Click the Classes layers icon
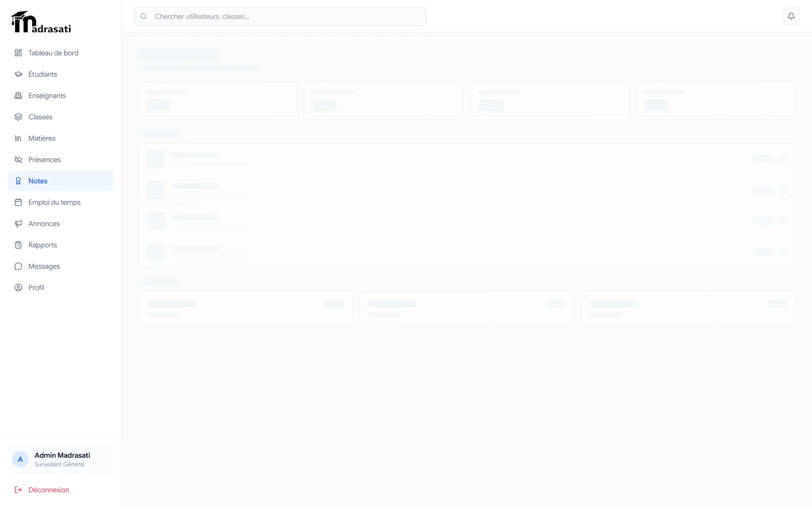812x508 pixels. (x=18, y=117)
